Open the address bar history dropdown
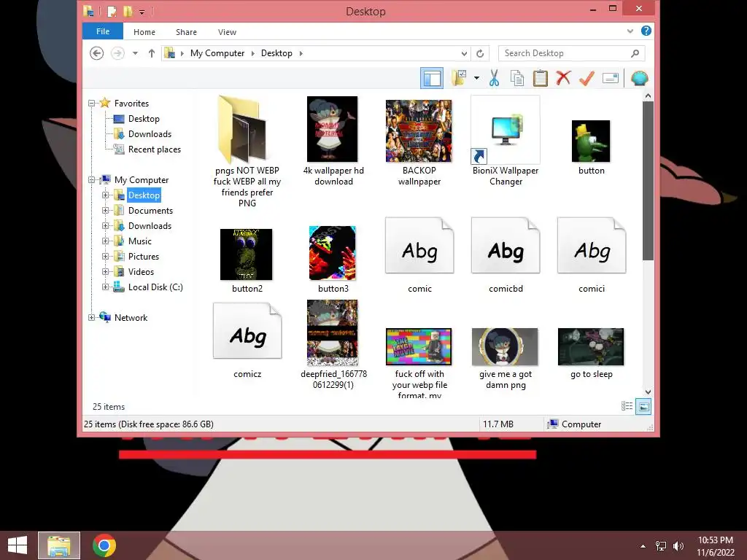747x560 pixels. click(464, 53)
